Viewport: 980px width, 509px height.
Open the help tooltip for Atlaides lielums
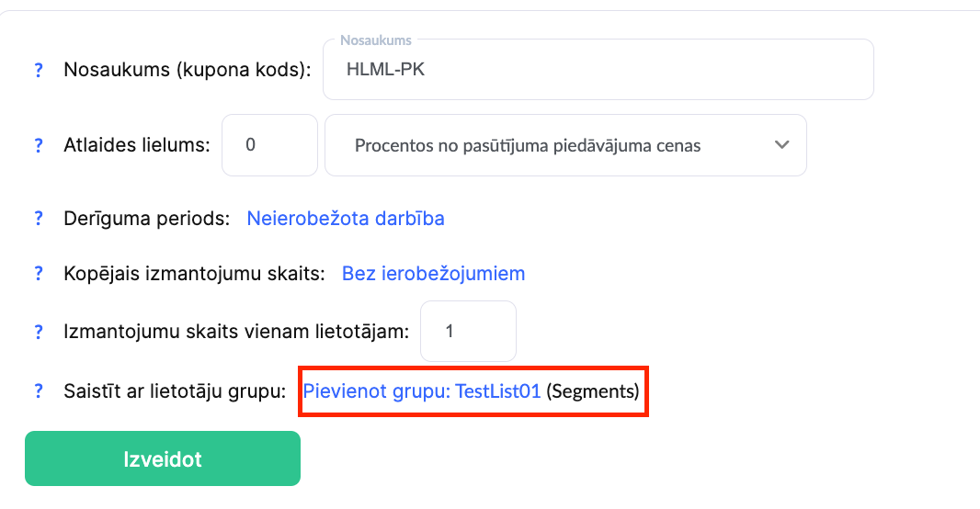click(39, 145)
